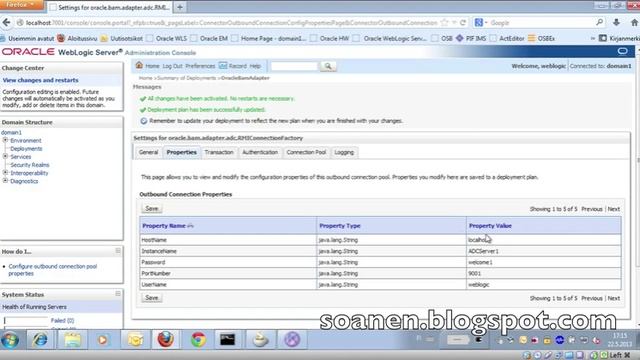Click the top Save button

(151, 209)
